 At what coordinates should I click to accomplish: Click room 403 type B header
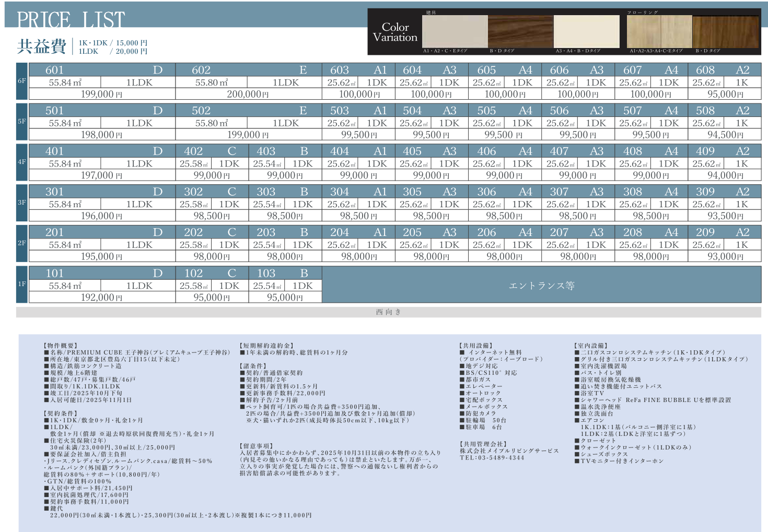[285, 151]
